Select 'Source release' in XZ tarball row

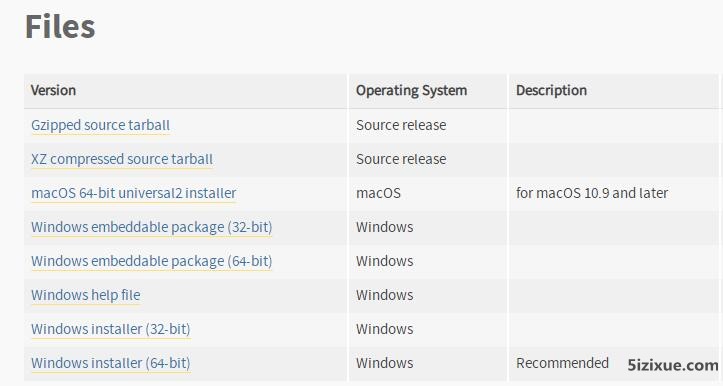[x=401, y=159]
